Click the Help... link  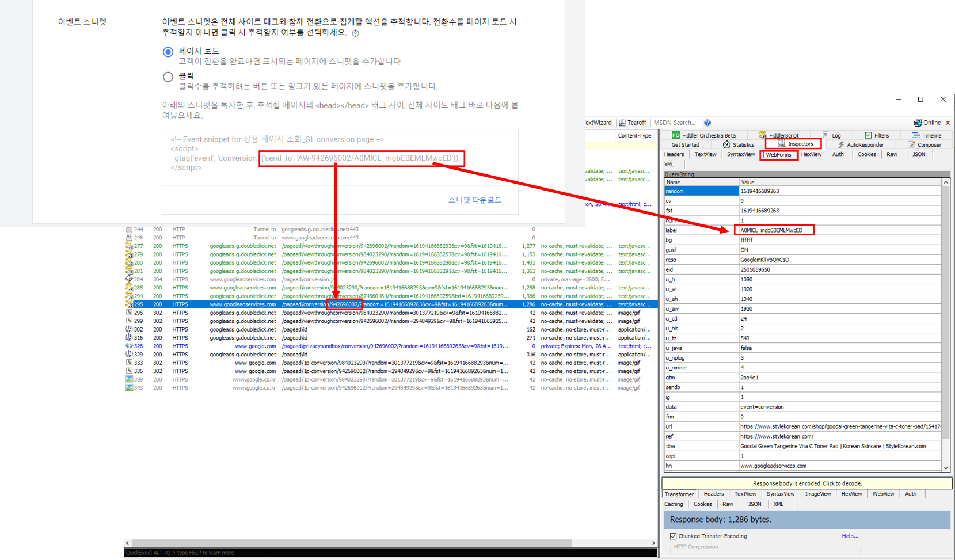pyautogui.click(x=850, y=536)
